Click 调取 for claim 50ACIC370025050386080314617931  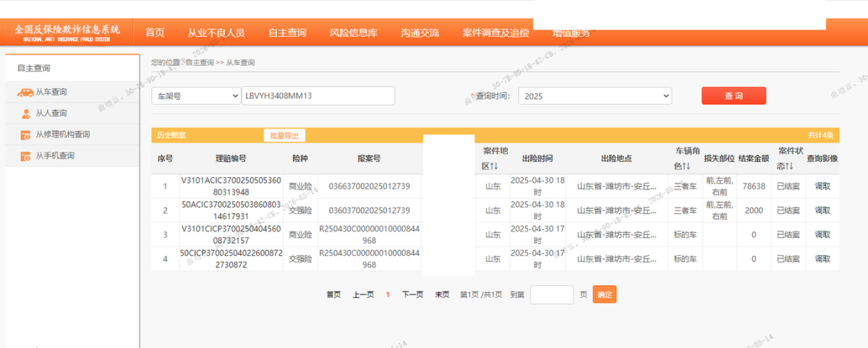[x=822, y=211]
